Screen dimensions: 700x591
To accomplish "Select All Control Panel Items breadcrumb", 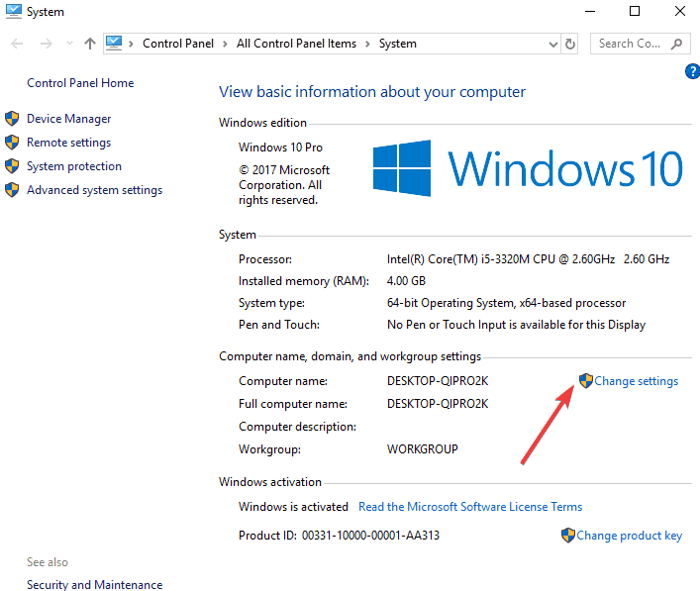I will [x=296, y=44].
